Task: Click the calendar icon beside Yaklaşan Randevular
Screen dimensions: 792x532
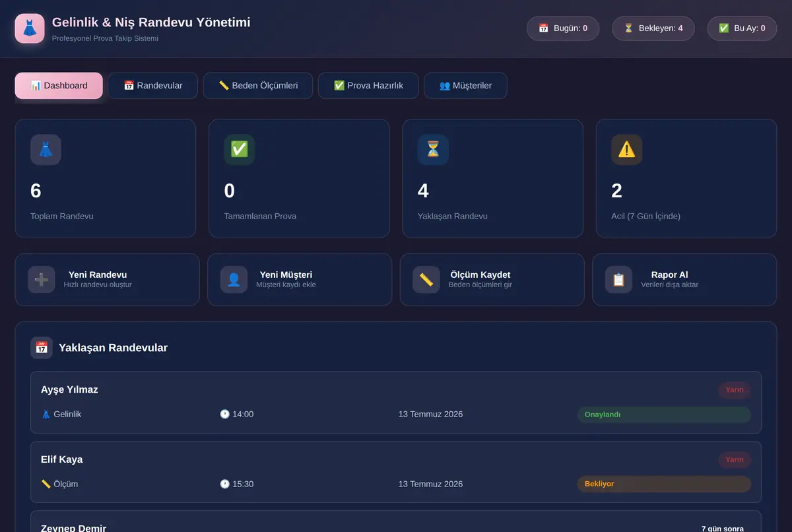Action: tap(42, 348)
